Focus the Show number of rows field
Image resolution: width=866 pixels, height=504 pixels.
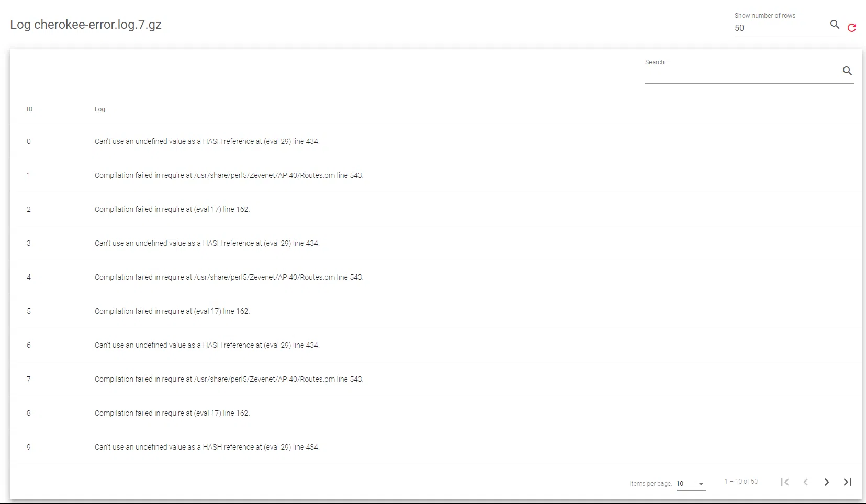(780, 28)
